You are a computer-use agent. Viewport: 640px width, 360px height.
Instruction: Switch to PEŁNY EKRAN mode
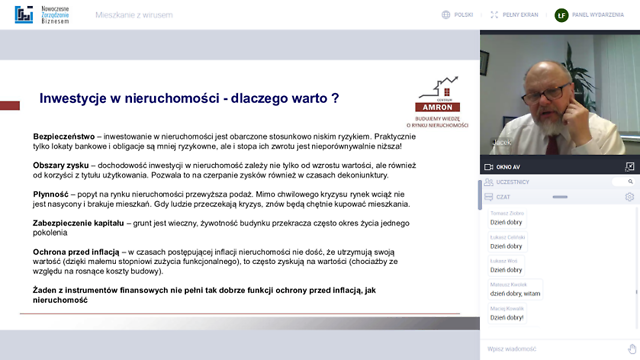(x=520, y=15)
